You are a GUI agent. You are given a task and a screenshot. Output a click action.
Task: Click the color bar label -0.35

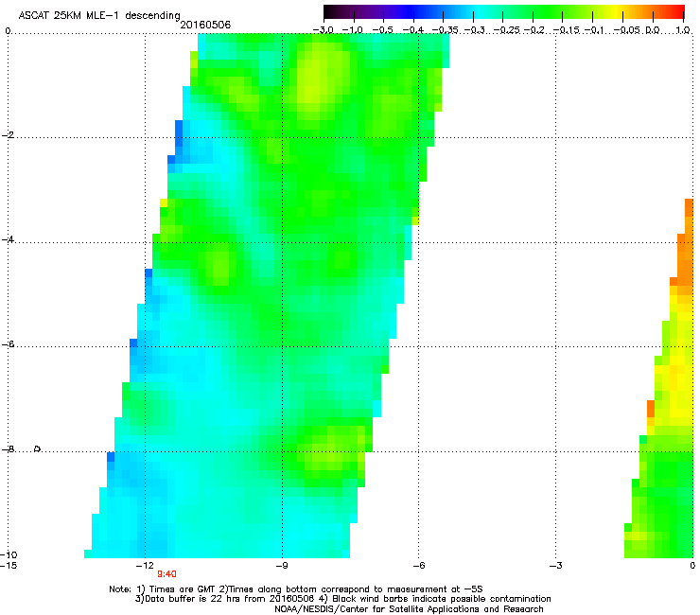(445, 30)
